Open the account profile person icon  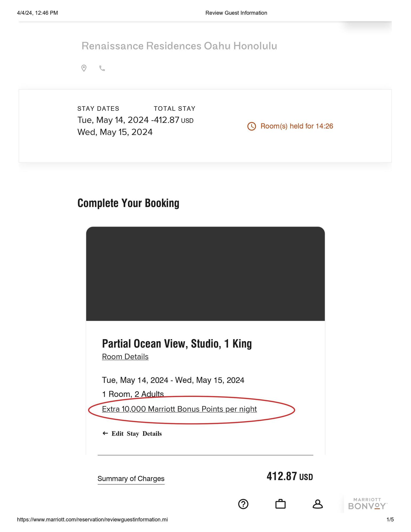(x=318, y=504)
